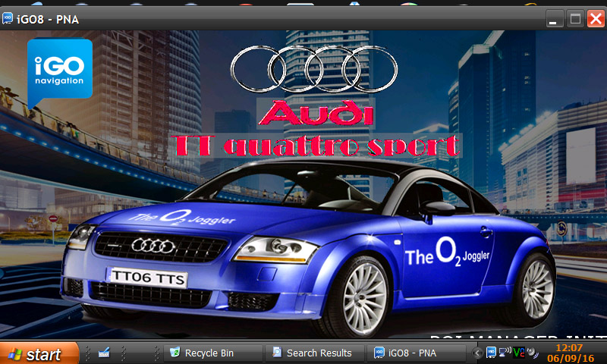Minimize the iGO8 - PNA window
The height and width of the screenshot is (364, 607).
(553, 18)
